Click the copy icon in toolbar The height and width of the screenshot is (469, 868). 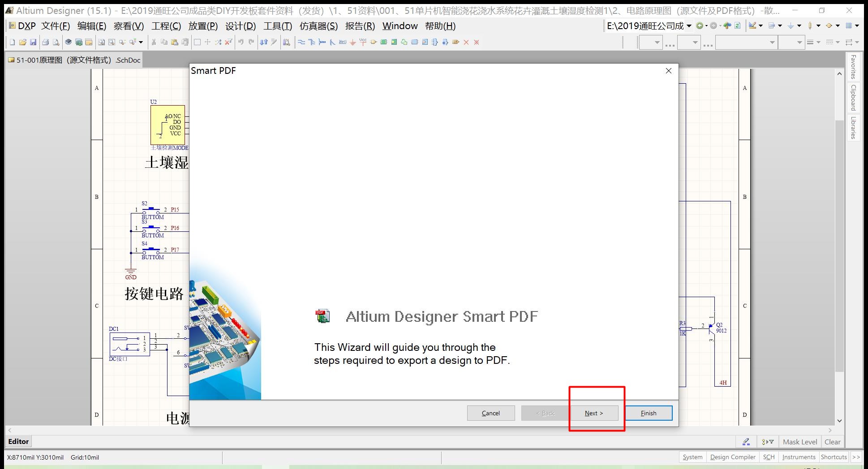point(164,42)
